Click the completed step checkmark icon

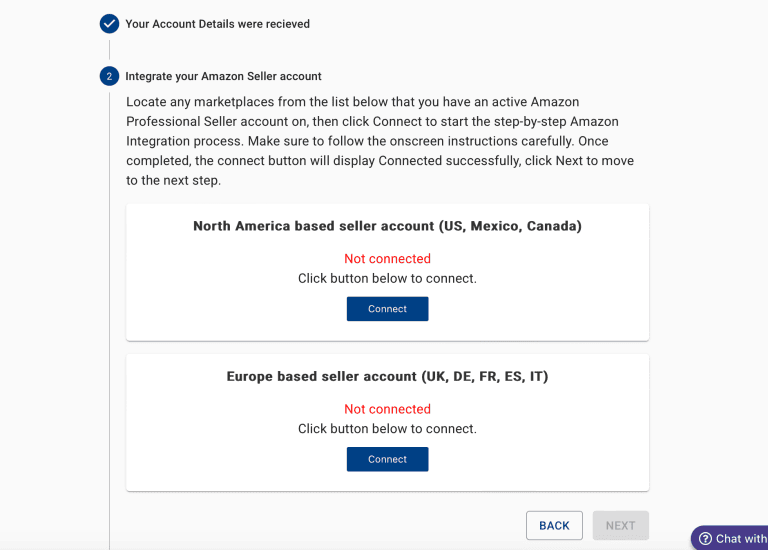pyautogui.click(x=109, y=24)
